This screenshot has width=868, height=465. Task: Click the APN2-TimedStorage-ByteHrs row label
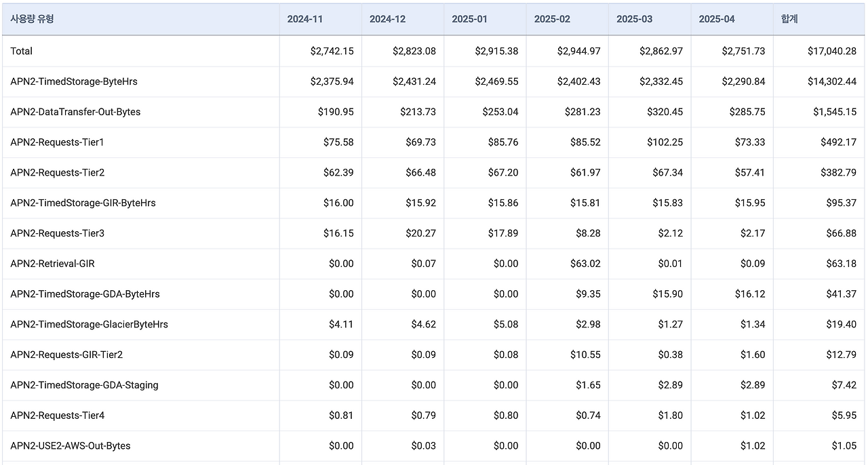(x=74, y=81)
